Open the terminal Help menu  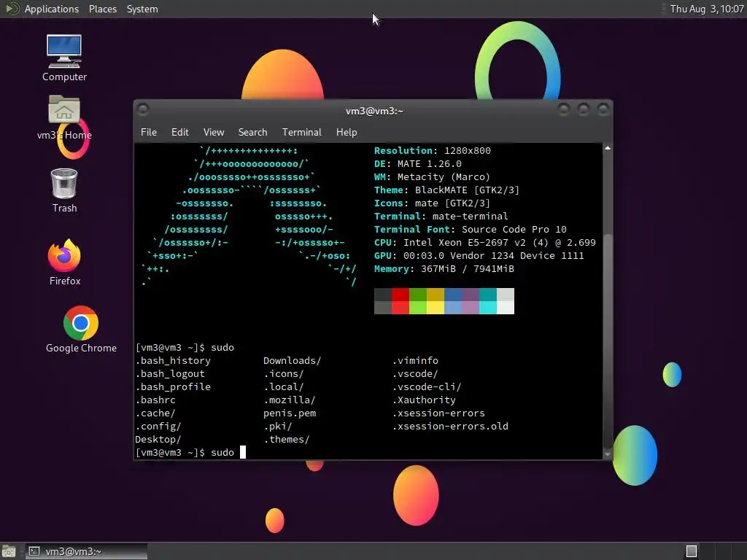click(x=347, y=133)
